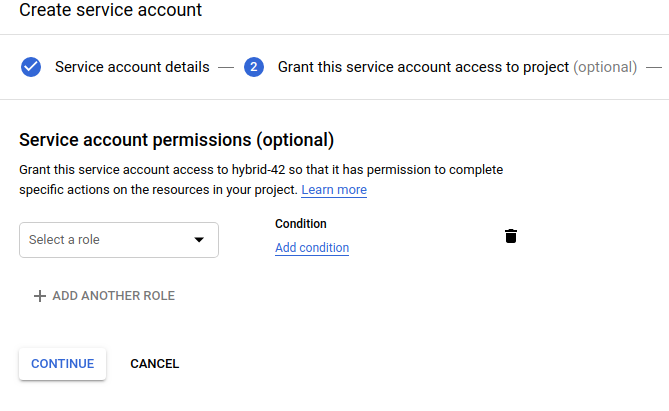Image resolution: width=669 pixels, height=411 pixels.
Task: Open the Learn more link
Action: pos(334,189)
